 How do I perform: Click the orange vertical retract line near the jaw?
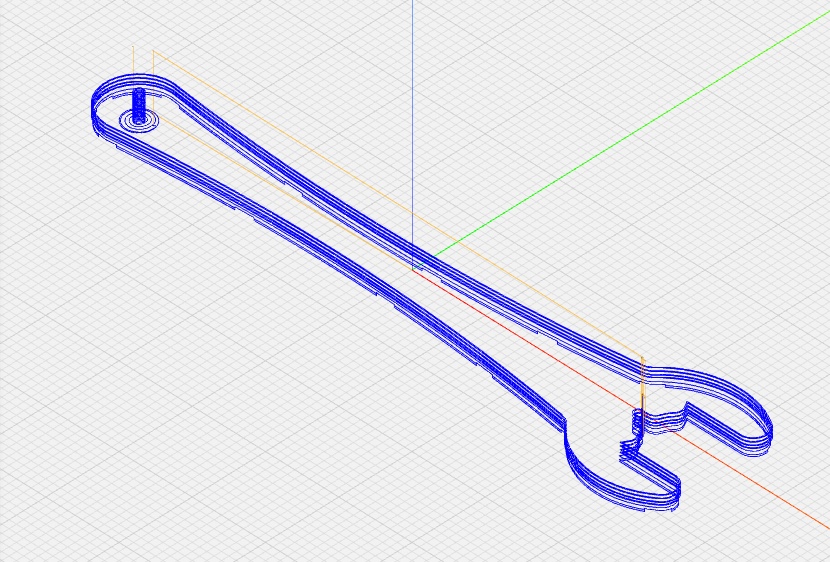click(x=642, y=385)
